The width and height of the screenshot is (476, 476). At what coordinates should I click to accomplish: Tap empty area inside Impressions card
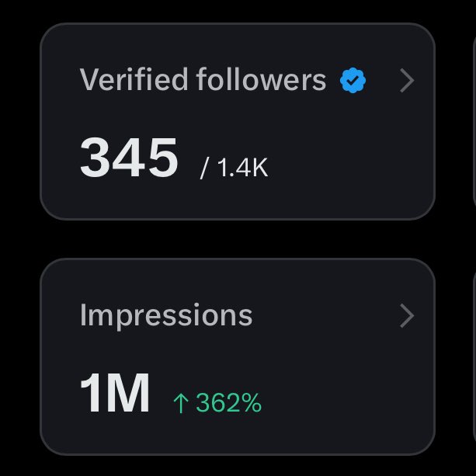349,394
